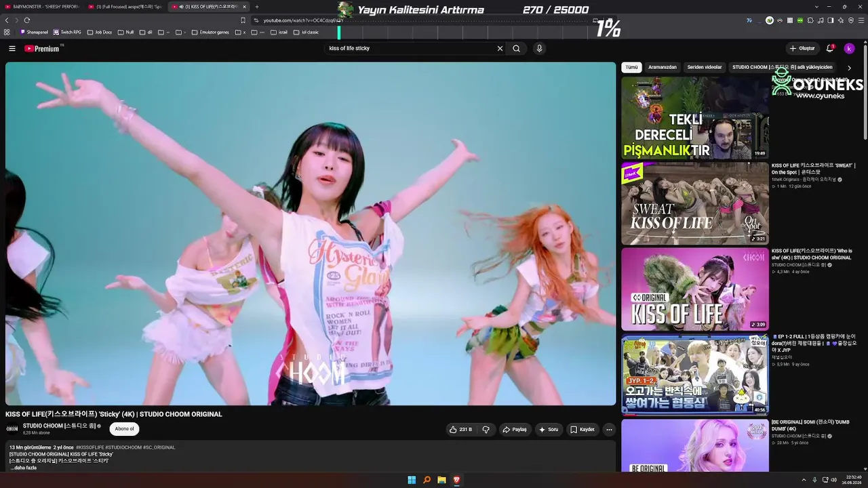
Task: Click the 'Kaydet' save button
Action: coord(583,430)
